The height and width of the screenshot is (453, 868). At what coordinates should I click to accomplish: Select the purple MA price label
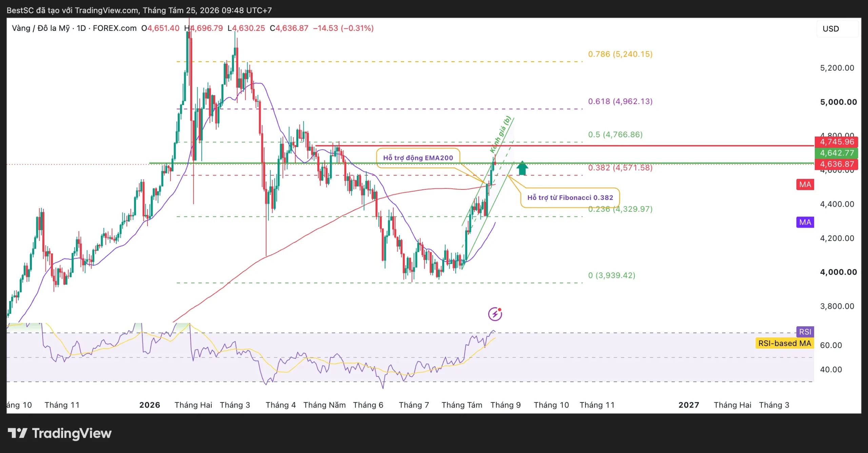coord(805,222)
